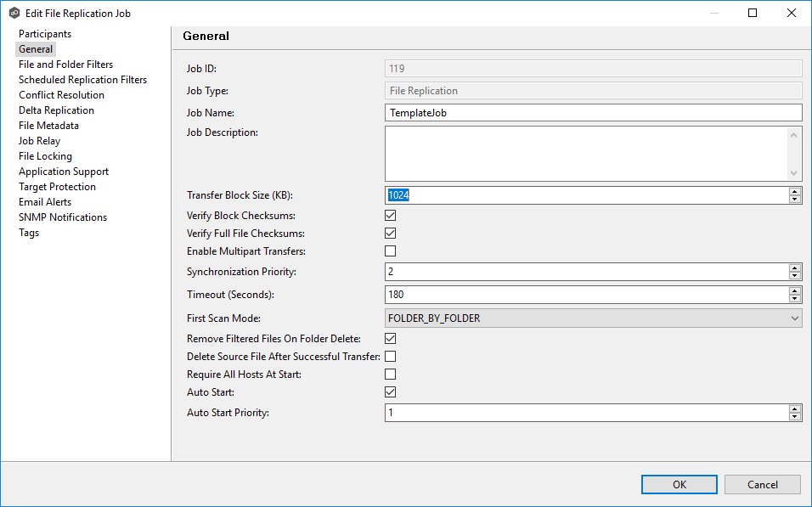
Task: Click into the Job Name field
Action: pos(593,113)
